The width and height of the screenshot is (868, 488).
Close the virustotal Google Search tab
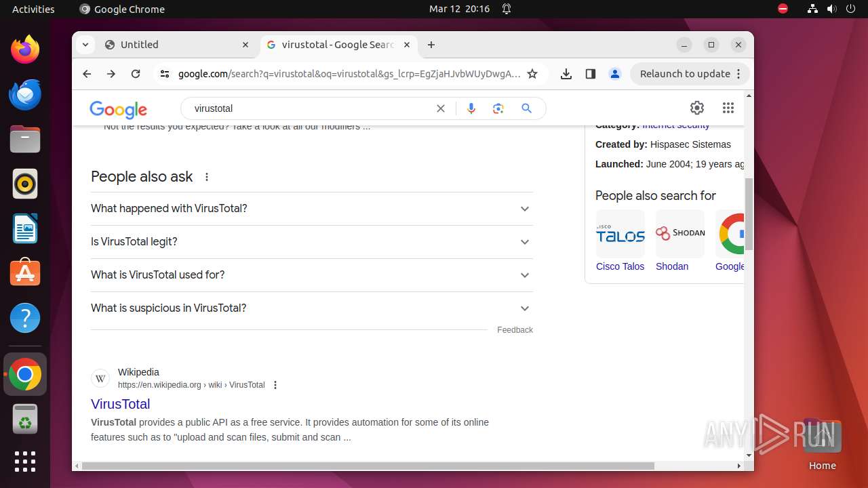pyautogui.click(x=407, y=45)
